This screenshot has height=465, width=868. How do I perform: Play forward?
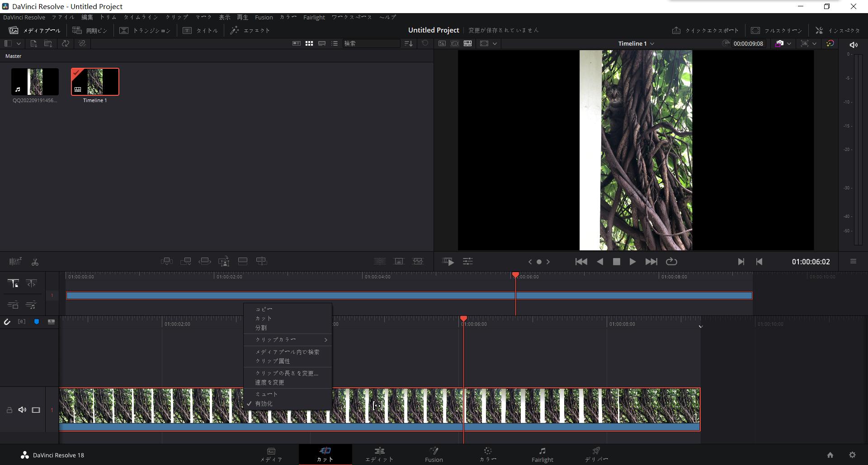[632, 262]
